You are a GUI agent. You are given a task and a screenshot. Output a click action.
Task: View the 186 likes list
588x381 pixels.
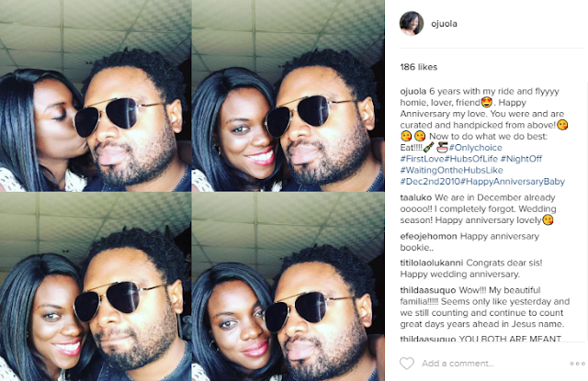(x=419, y=67)
